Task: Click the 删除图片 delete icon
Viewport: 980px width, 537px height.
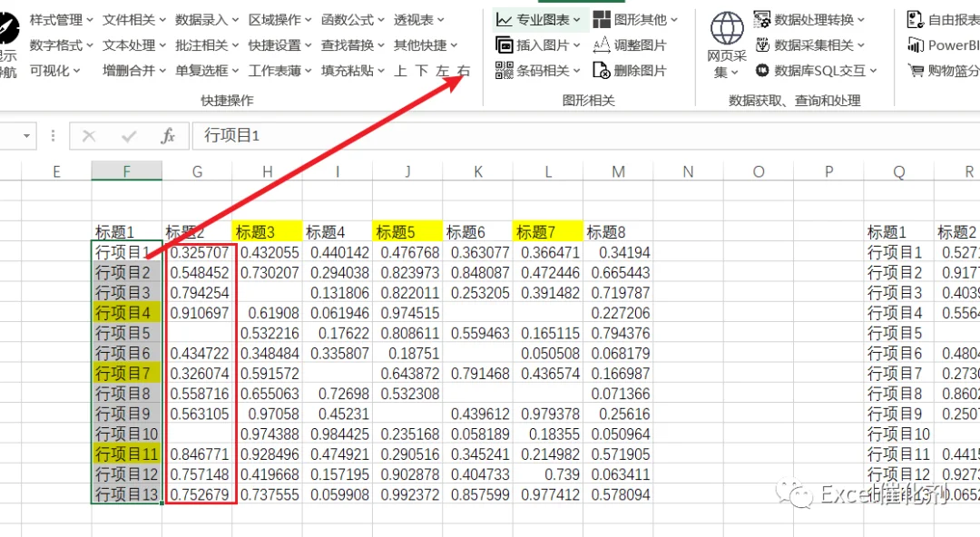Action: (x=602, y=71)
